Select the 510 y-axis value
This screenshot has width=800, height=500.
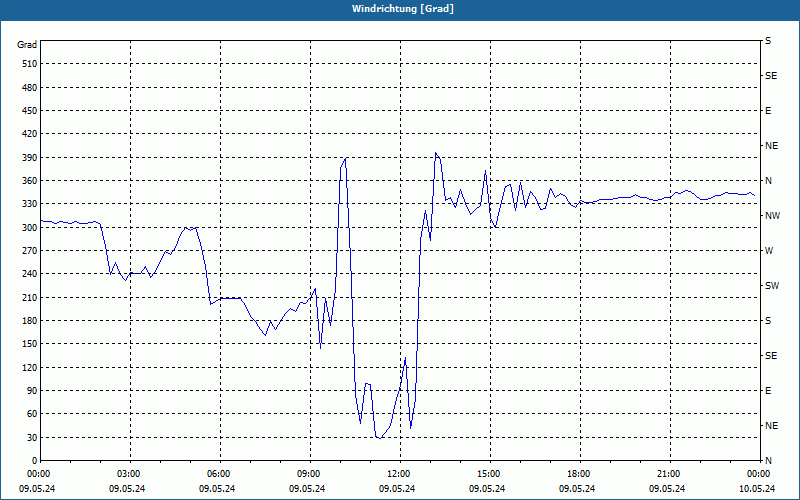29,64
